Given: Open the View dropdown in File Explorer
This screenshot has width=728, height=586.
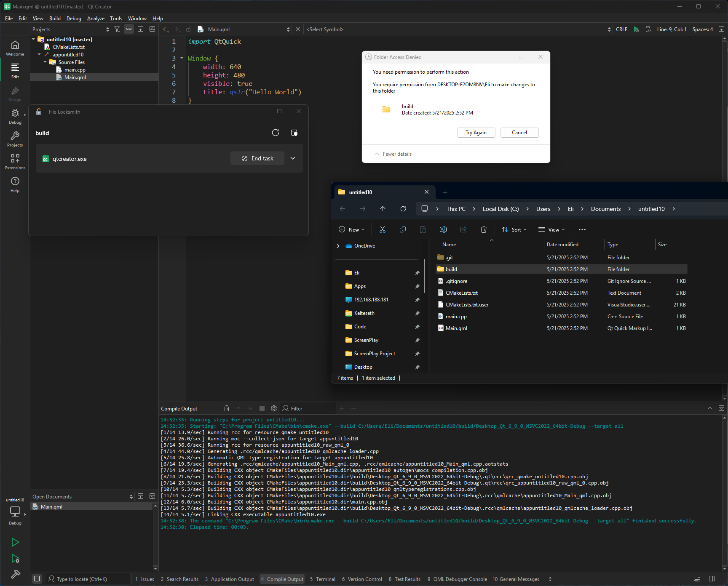Looking at the screenshot, I should click(551, 229).
